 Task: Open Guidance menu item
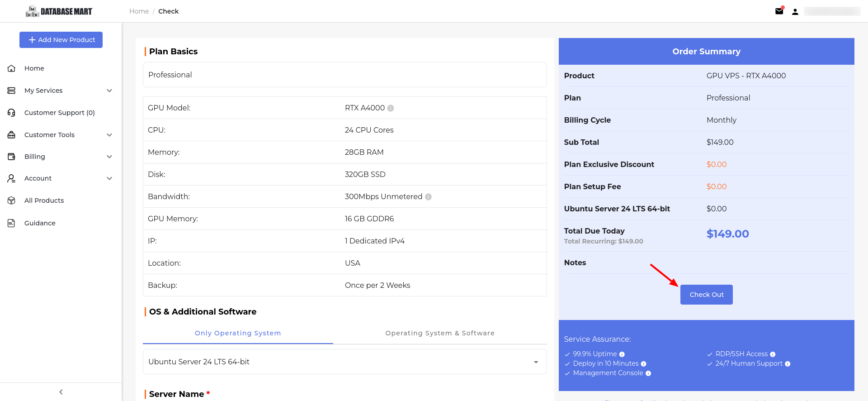40,223
